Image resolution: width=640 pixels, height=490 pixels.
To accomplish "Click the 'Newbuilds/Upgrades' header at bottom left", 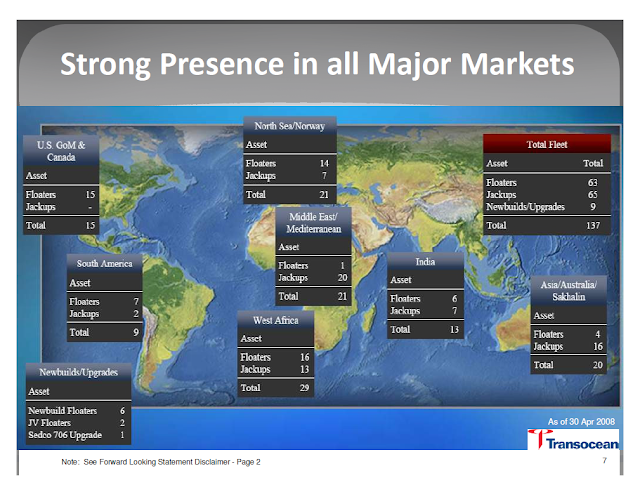I will click(x=78, y=372).
